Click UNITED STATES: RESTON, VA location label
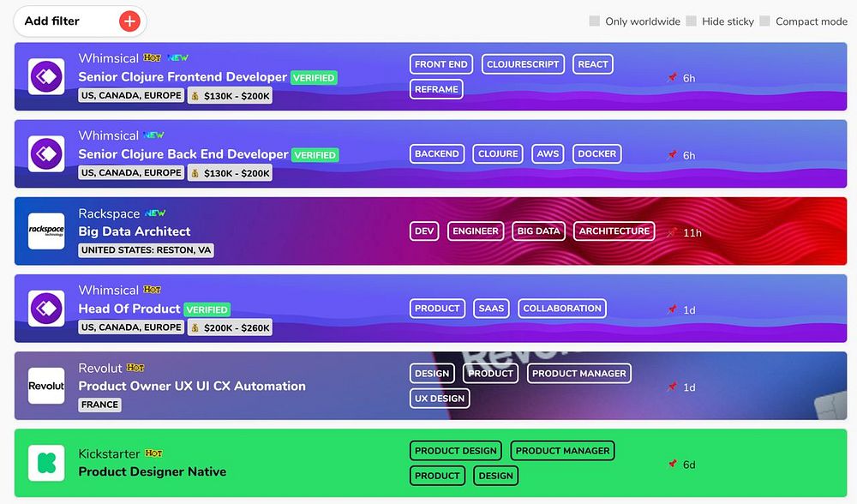 click(x=146, y=250)
